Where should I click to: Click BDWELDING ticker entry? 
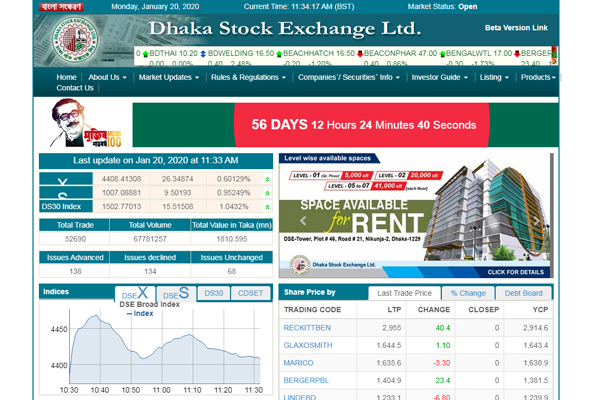coord(241,53)
